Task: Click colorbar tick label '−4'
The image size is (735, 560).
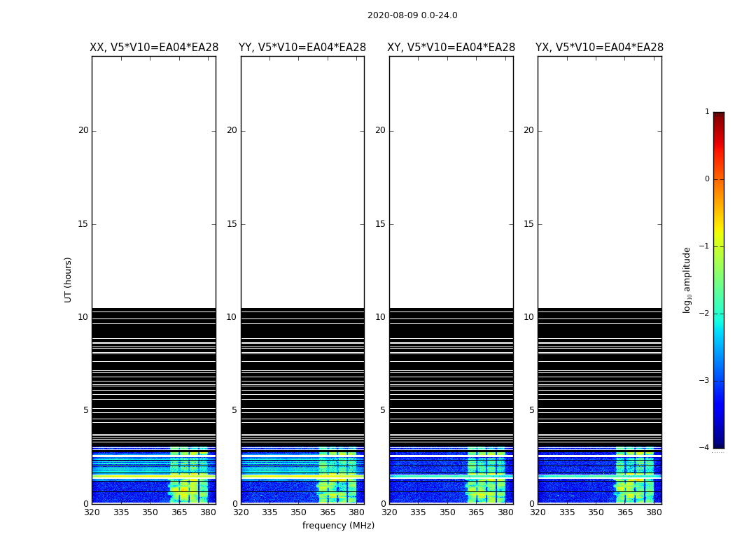Action: (704, 447)
